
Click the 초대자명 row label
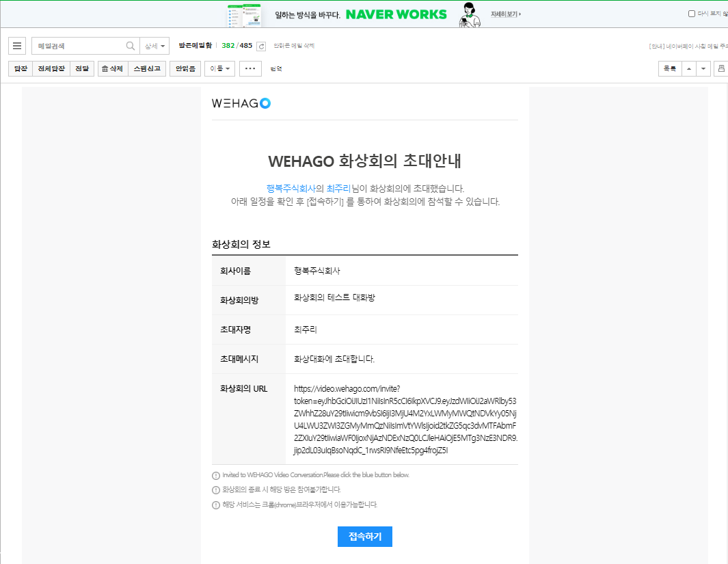pyautogui.click(x=235, y=330)
